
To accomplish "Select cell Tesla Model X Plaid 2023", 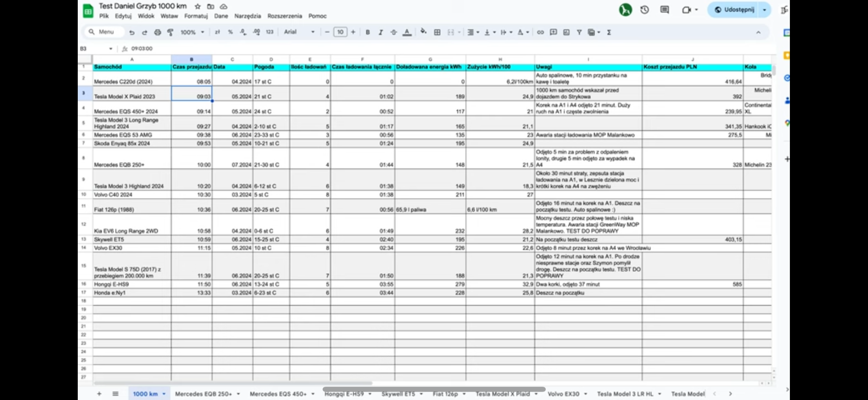I will pyautogui.click(x=132, y=94).
